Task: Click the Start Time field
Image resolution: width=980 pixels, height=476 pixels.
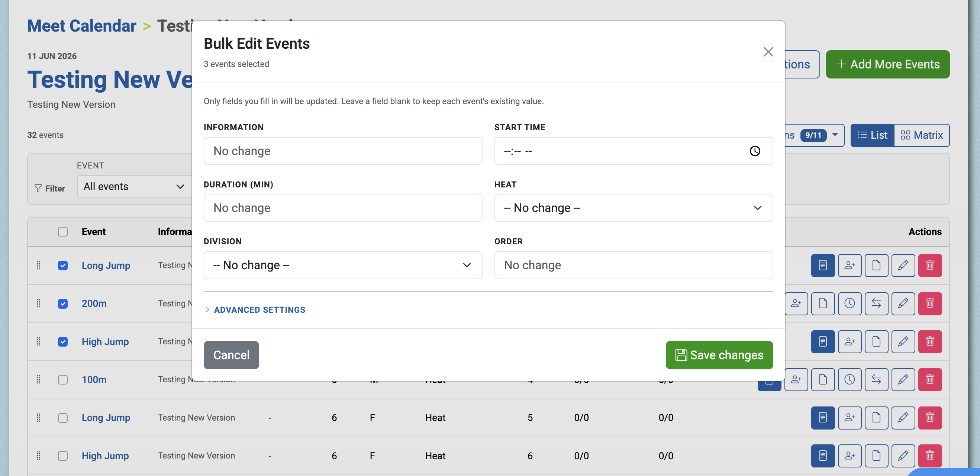Action: pyautogui.click(x=634, y=151)
